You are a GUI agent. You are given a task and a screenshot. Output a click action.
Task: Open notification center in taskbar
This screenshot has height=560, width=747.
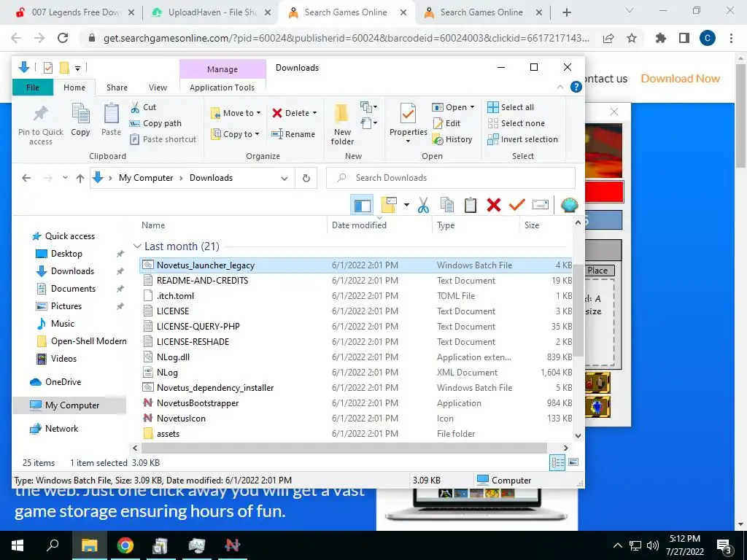click(724, 545)
